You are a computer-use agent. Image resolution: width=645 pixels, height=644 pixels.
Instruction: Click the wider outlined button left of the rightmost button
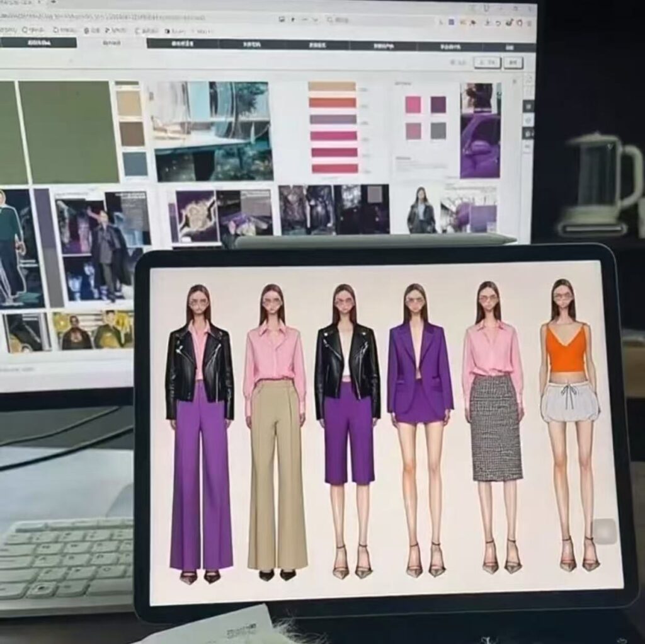tap(488, 62)
